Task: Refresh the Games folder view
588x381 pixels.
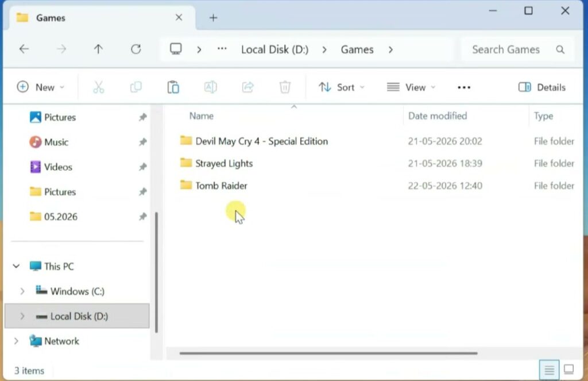Action: (136, 49)
